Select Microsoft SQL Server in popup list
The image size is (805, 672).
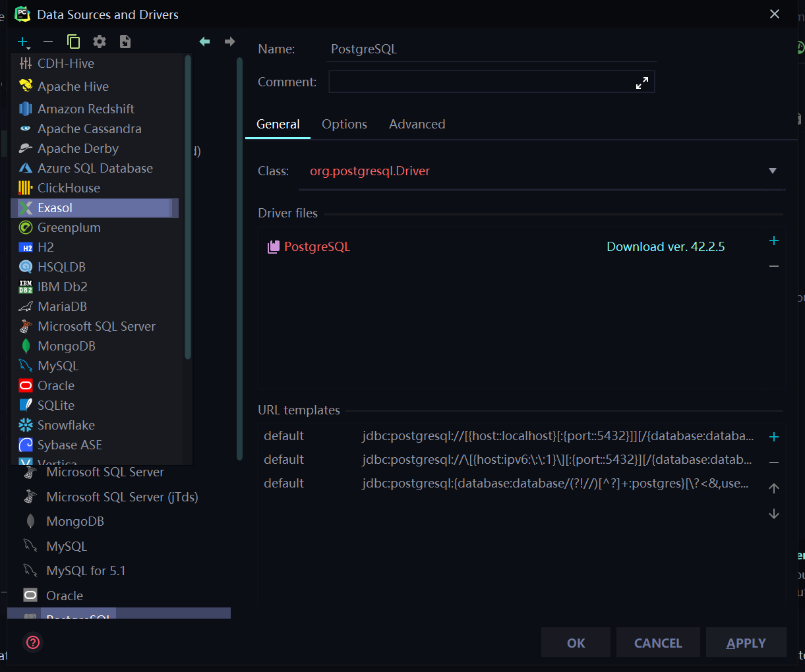pos(95,326)
